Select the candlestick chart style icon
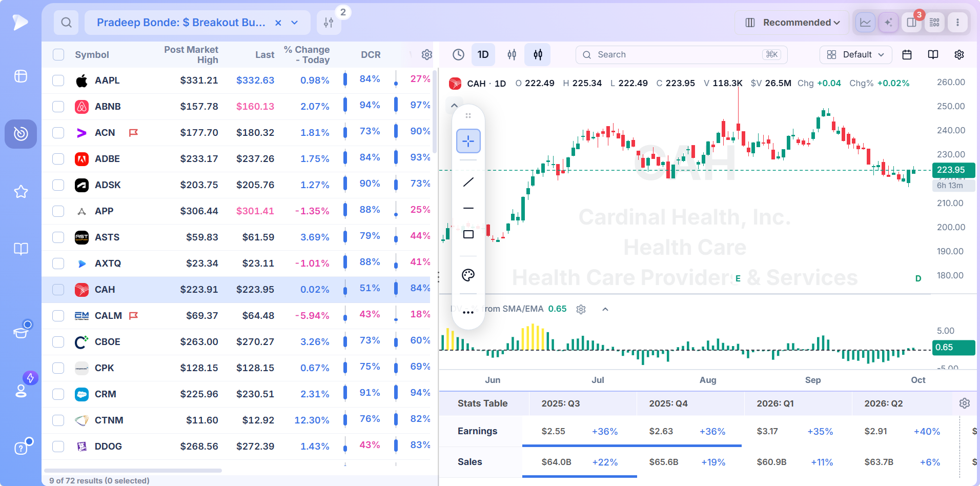The width and height of the screenshot is (980, 486). pyautogui.click(x=538, y=54)
